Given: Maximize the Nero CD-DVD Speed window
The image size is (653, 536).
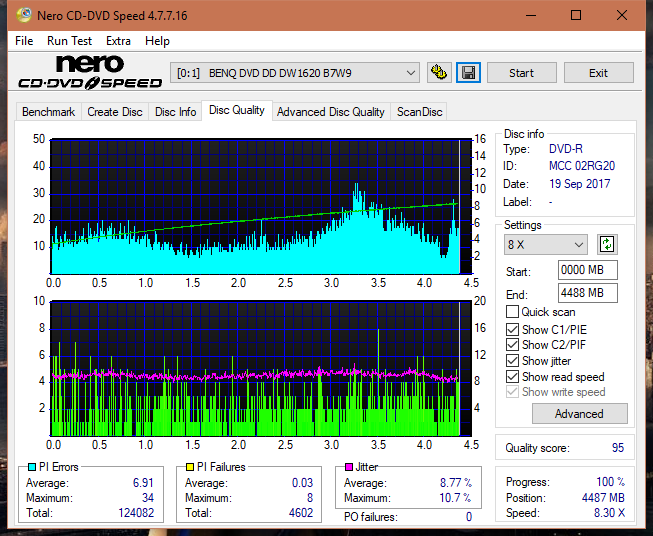Looking at the screenshot, I should point(576,15).
